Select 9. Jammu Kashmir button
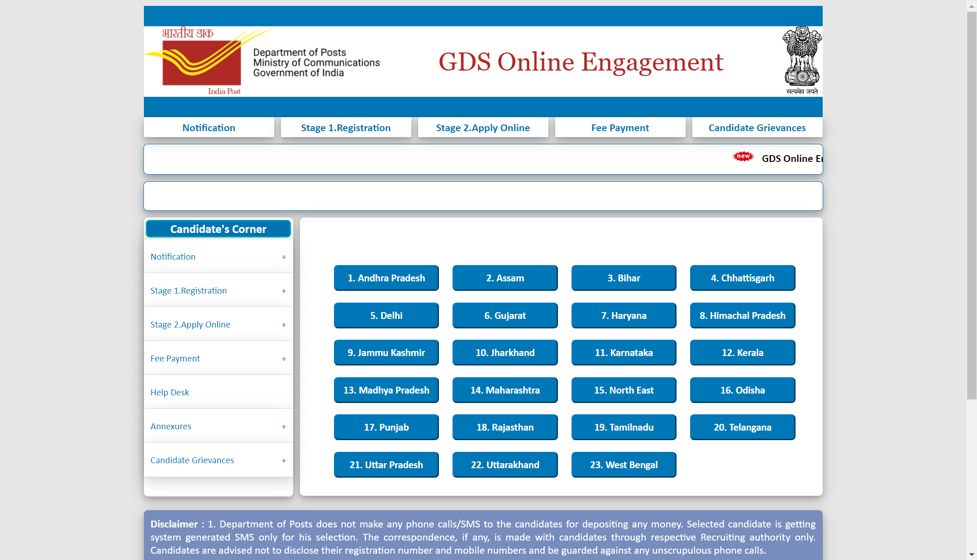977x560 pixels. click(386, 352)
